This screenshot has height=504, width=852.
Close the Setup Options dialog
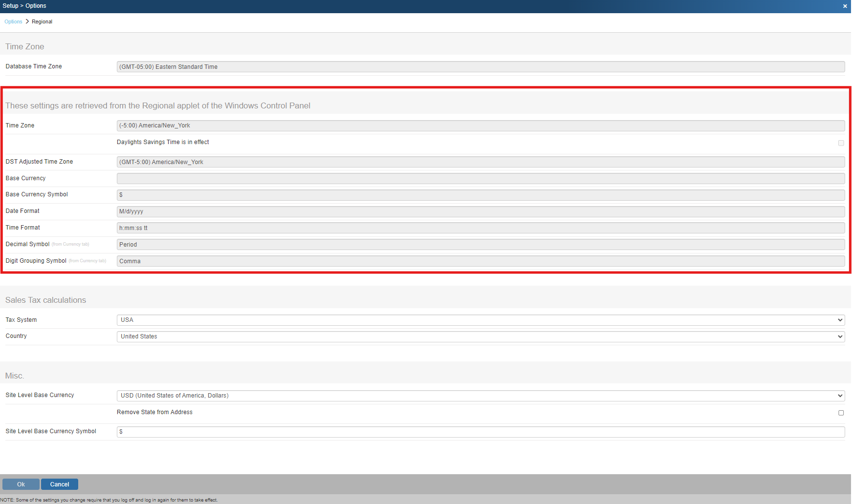845,6
